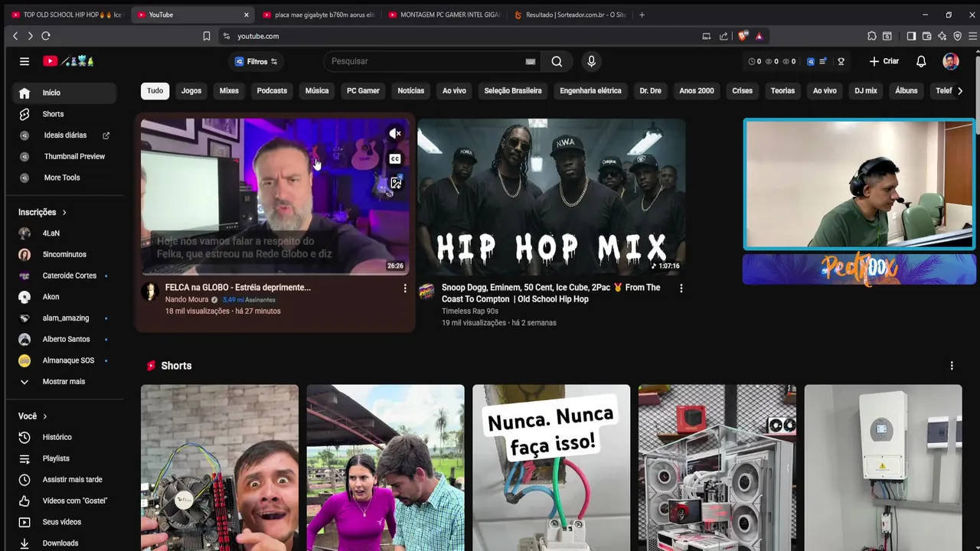This screenshot has width=980, height=551.
Task: Open the browser main menu
Action: [973, 36]
